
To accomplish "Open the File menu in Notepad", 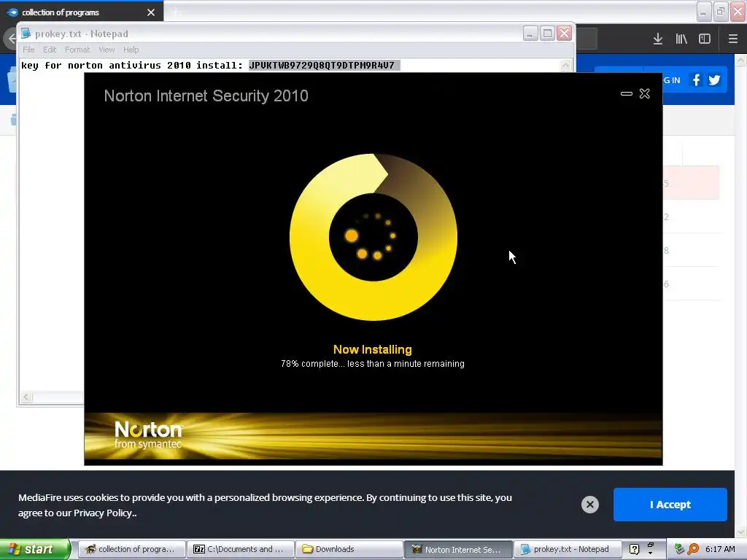I will (x=28, y=50).
